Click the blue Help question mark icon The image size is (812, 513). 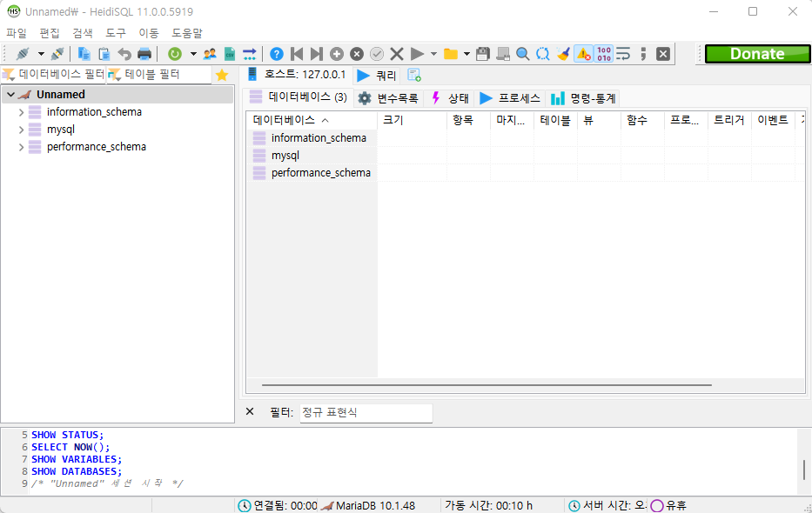277,54
